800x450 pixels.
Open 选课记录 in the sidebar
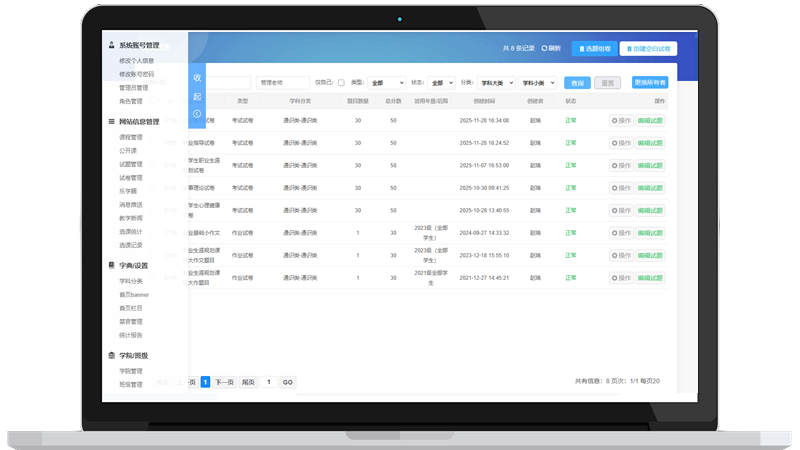131,245
